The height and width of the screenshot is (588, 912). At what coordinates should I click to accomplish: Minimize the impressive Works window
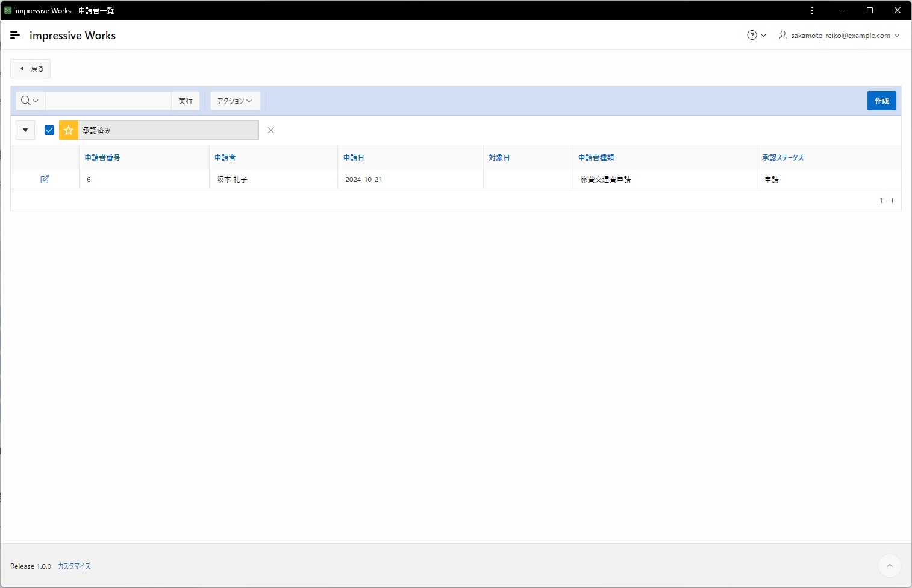point(842,10)
